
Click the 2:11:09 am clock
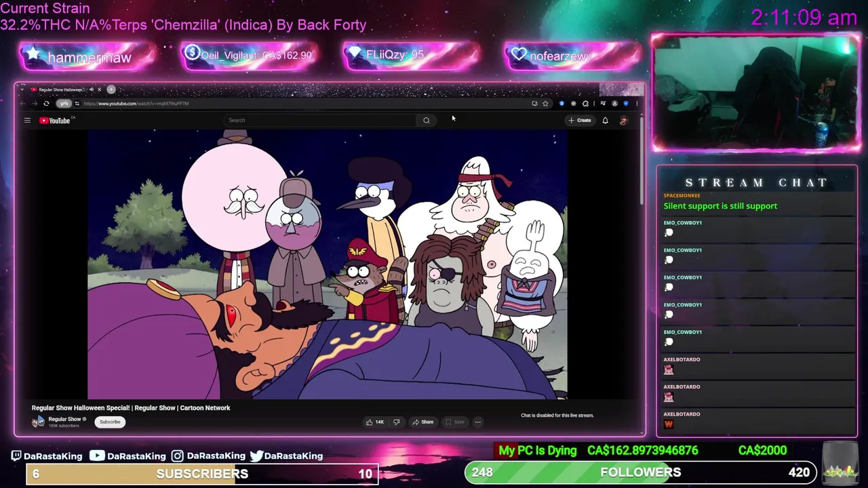(x=804, y=18)
